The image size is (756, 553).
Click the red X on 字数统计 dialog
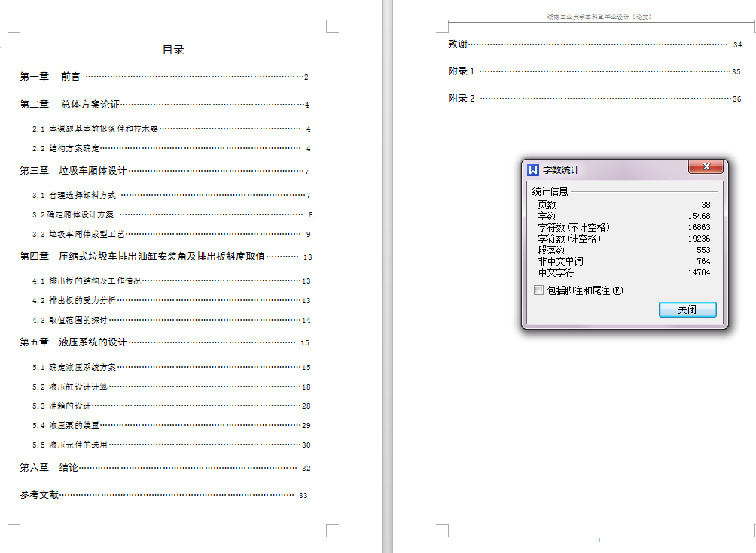tap(706, 166)
